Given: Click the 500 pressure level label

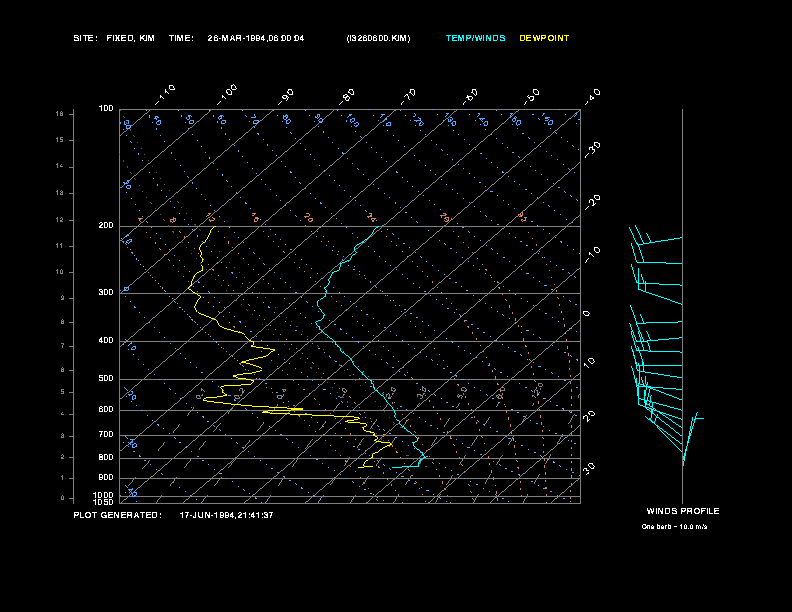Looking at the screenshot, I should click(x=106, y=378).
